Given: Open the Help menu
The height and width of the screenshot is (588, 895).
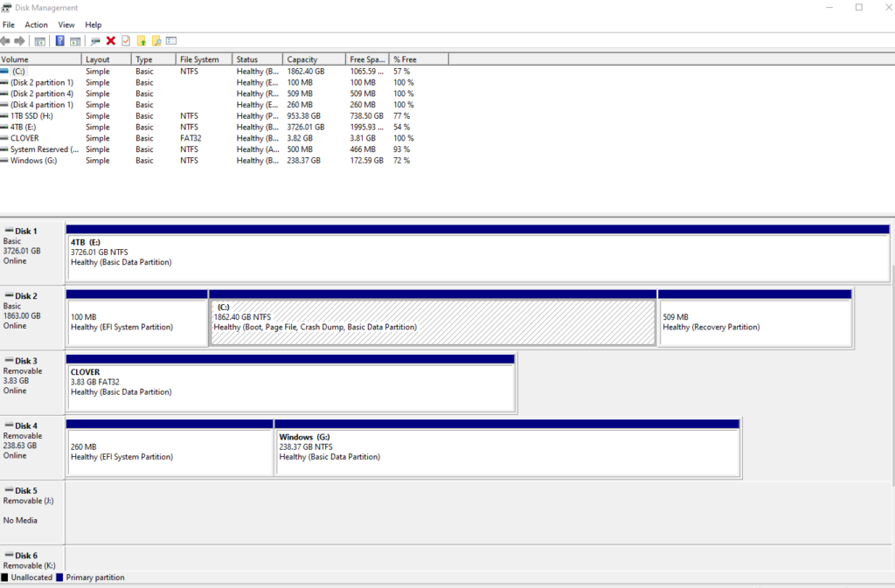Looking at the screenshot, I should [x=93, y=25].
